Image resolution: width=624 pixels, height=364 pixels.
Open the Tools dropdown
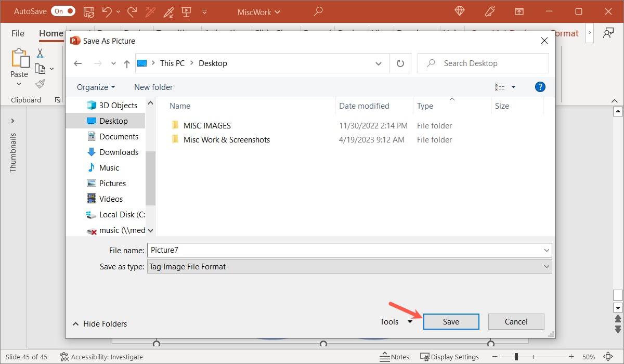[396, 321]
